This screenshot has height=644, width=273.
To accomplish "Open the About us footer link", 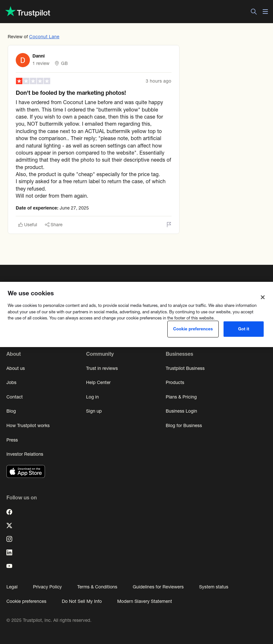I will pyautogui.click(x=15, y=368).
